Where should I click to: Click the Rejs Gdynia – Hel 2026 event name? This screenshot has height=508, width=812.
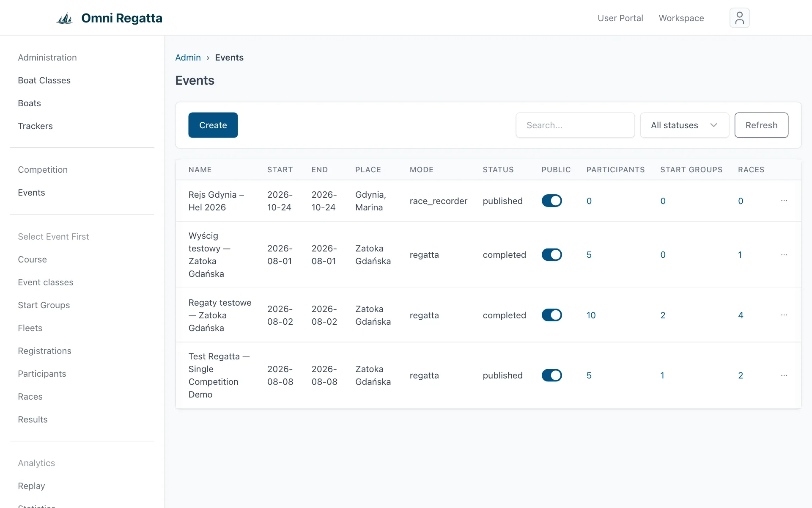(216, 201)
